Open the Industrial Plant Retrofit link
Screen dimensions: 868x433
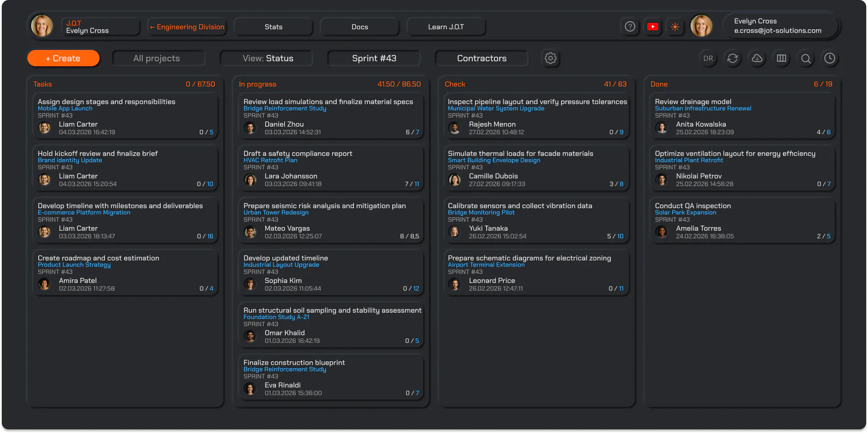point(689,160)
